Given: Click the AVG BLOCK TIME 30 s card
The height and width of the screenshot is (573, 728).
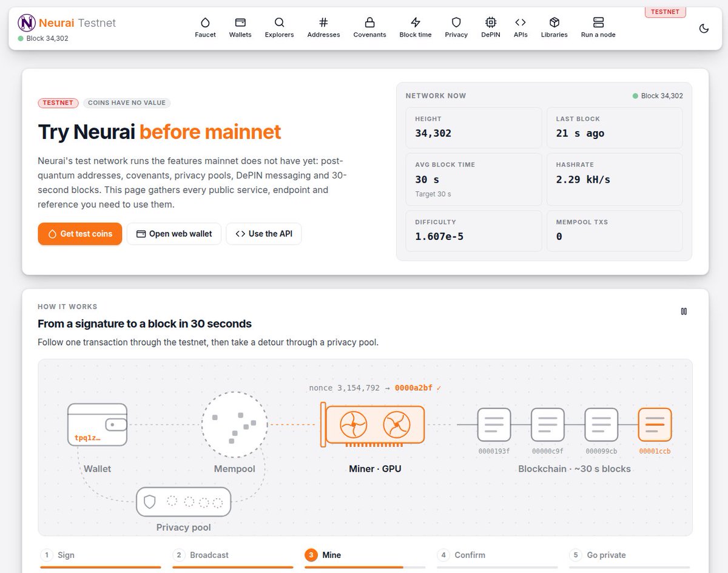Looking at the screenshot, I should click(475, 179).
